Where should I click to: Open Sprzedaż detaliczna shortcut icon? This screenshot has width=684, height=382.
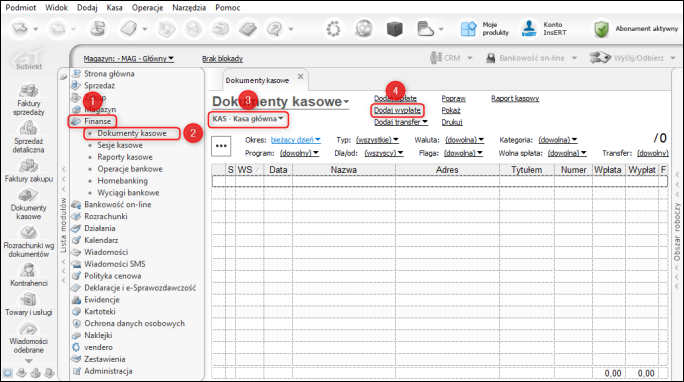tap(28, 128)
